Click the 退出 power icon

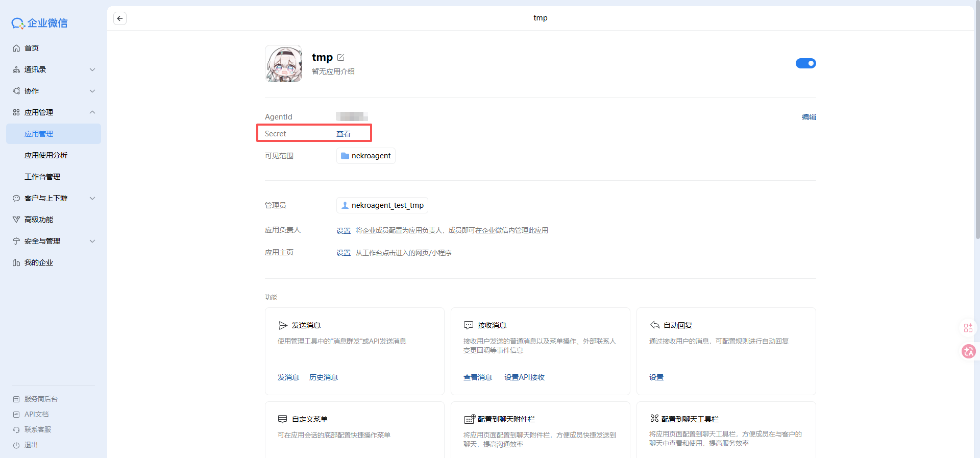click(x=16, y=445)
